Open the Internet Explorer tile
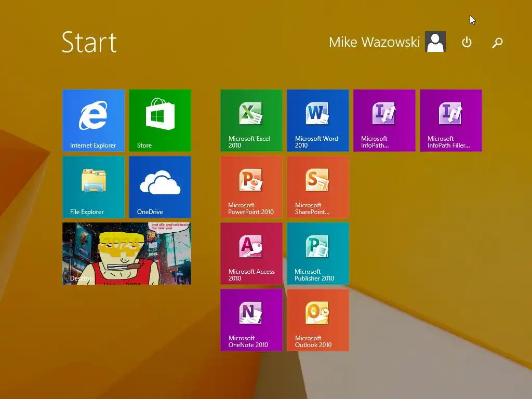Image resolution: width=532 pixels, height=399 pixels. pyautogui.click(x=94, y=121)
